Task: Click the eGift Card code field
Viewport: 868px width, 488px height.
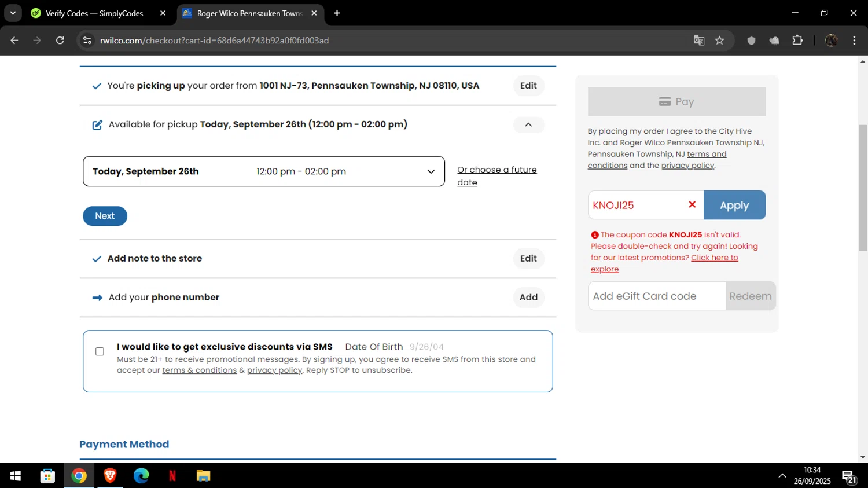Action: (x=657, y=296)
